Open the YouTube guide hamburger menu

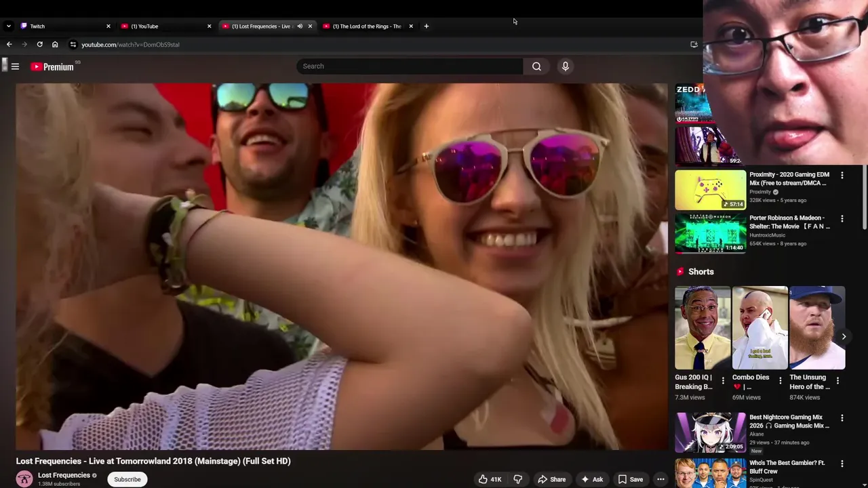point(15,66)
